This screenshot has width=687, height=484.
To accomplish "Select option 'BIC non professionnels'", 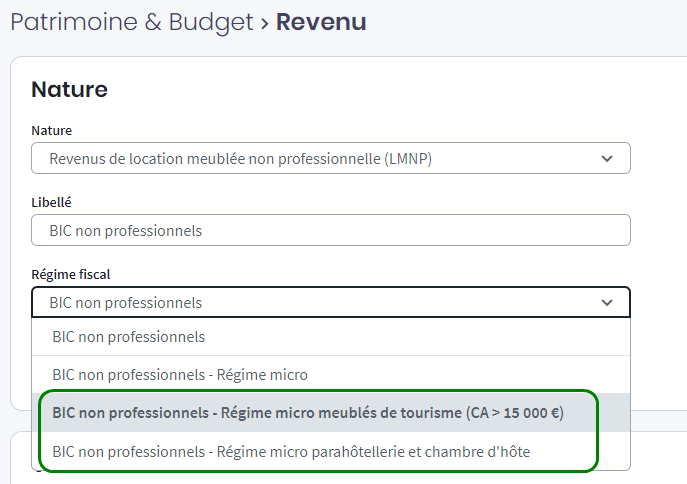I will (129, 337).
